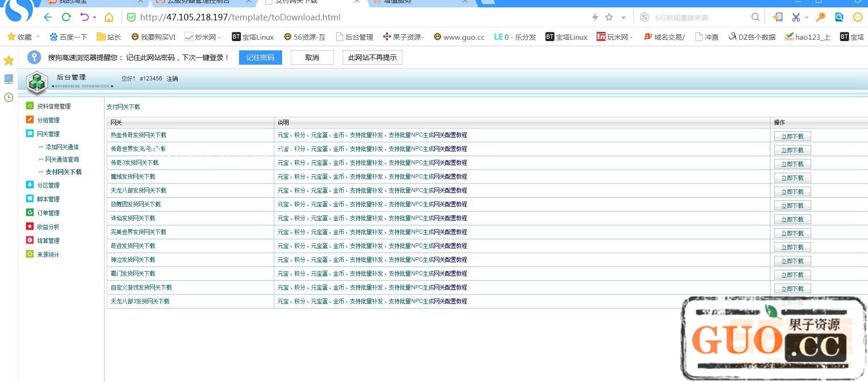
Task: Expand the screenshot tool dropdown arrow
Action: pyautogui.click(x=806, y=18)
